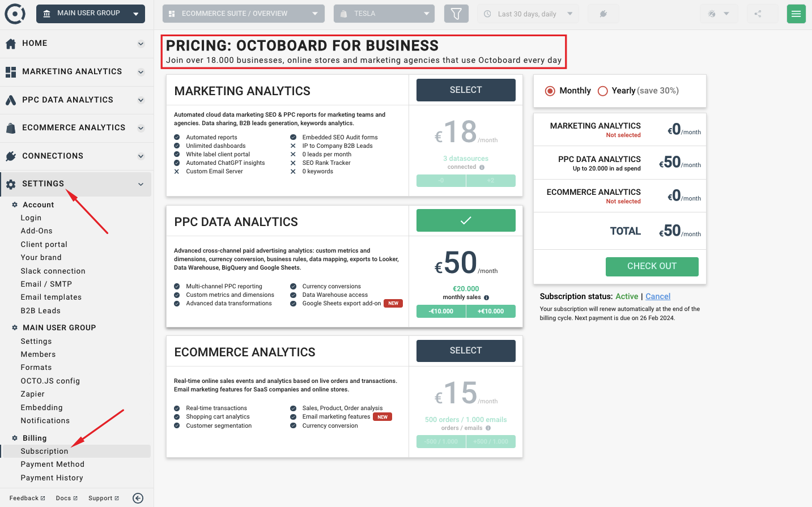Expand the PPC DATA ANALYTICS chevron
Image resolution: width=812 pixels, height=507 pixels.
141,100
